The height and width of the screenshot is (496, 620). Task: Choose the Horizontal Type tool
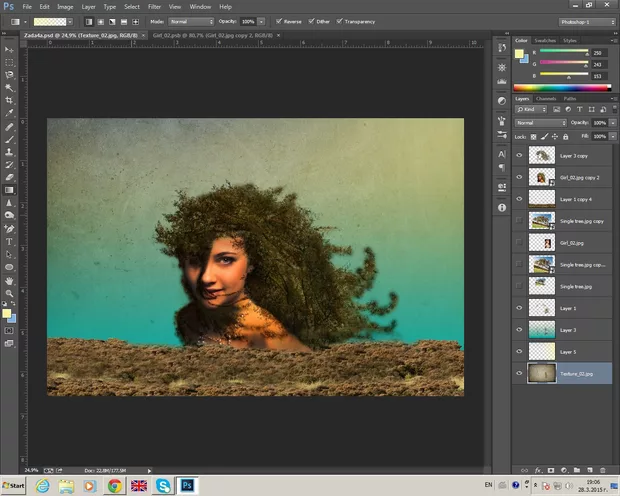10,241
